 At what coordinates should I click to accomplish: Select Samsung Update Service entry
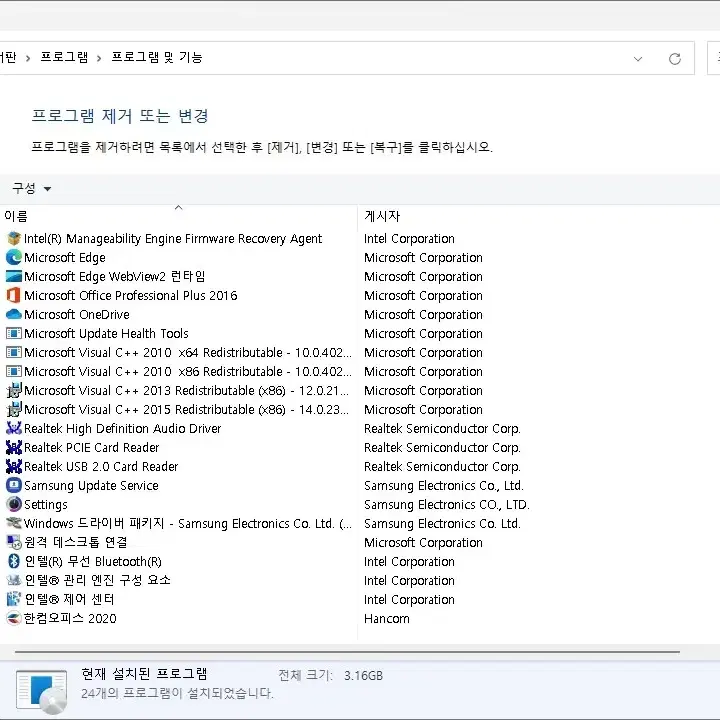tap(91, 485)
